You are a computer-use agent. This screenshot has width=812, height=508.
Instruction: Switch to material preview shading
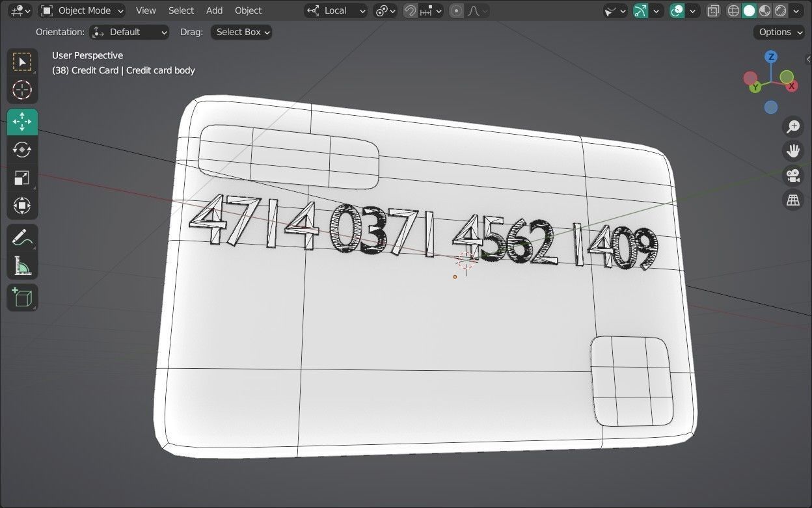tap(765, 10)
